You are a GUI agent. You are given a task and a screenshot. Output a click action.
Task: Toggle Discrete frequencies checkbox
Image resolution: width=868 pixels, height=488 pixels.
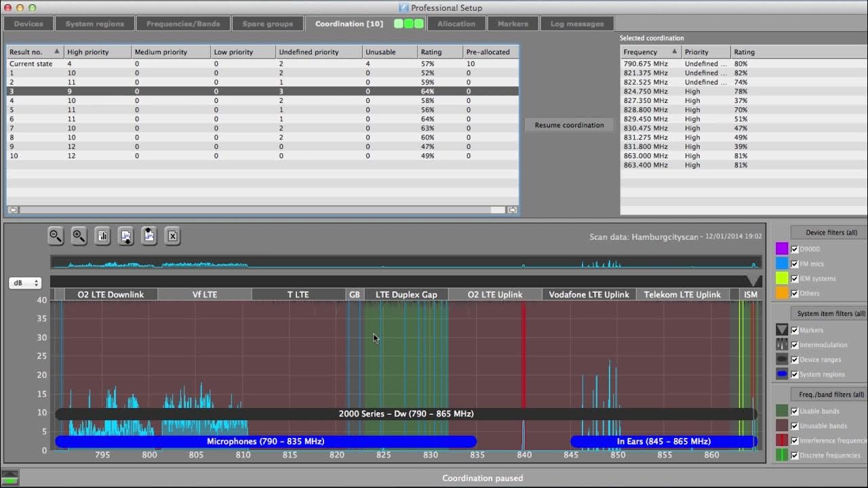pyautogui.click(x=795, y=455)
